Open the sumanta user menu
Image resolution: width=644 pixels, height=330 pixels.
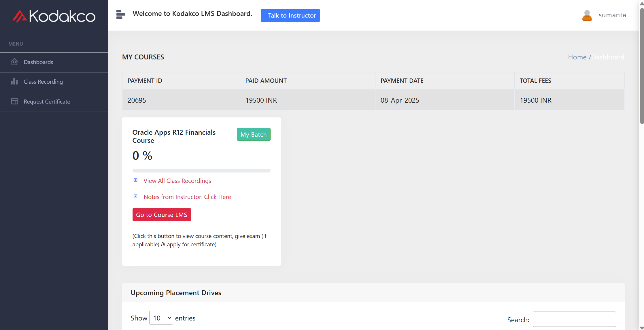click(x=612, y=15)
